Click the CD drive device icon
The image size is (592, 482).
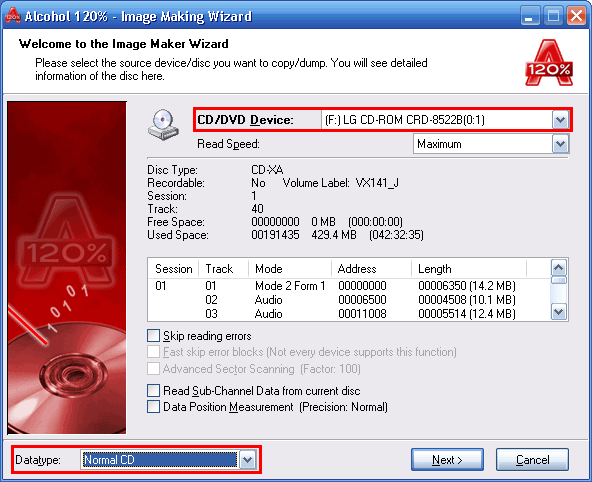(163, 125)
